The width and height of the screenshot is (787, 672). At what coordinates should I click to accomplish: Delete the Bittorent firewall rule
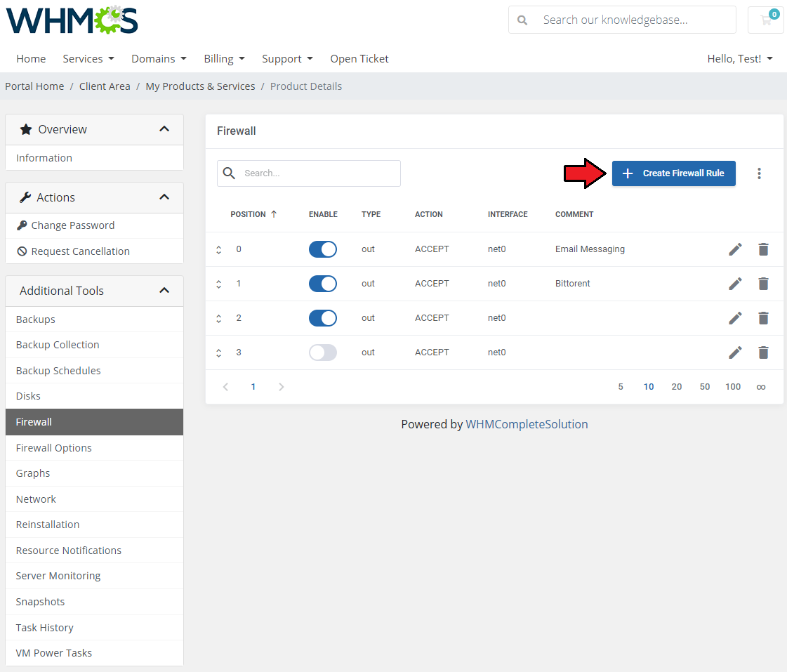(763, 284)
